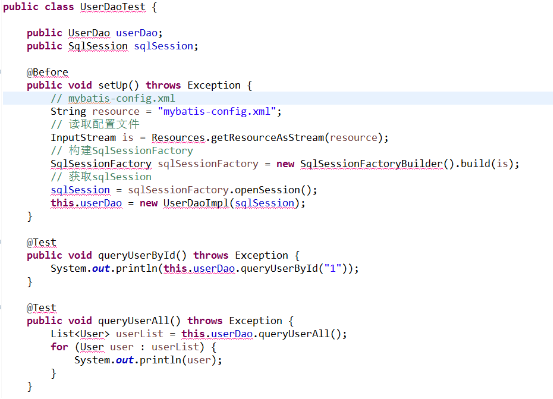The width and height of the screenshot is (553, 399).
Task: Click the queryUserAll() method declaration name
Action: tap(139, 321)
